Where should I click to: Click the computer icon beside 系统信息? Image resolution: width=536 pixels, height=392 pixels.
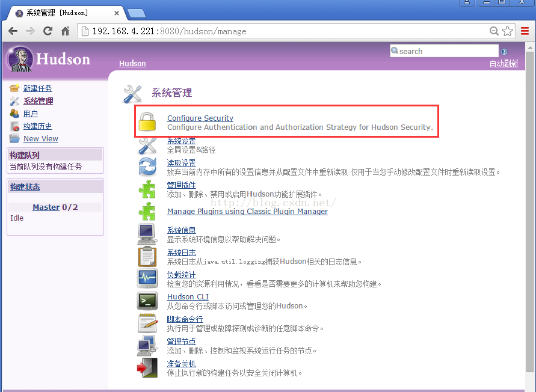[147, 234]
